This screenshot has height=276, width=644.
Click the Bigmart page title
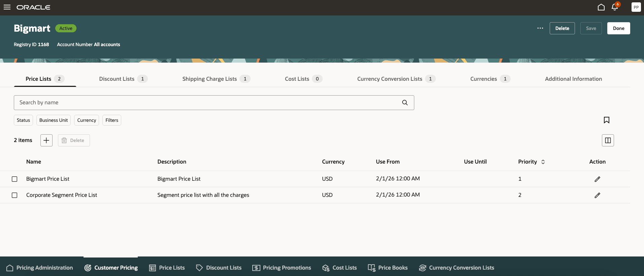(32, 28)
